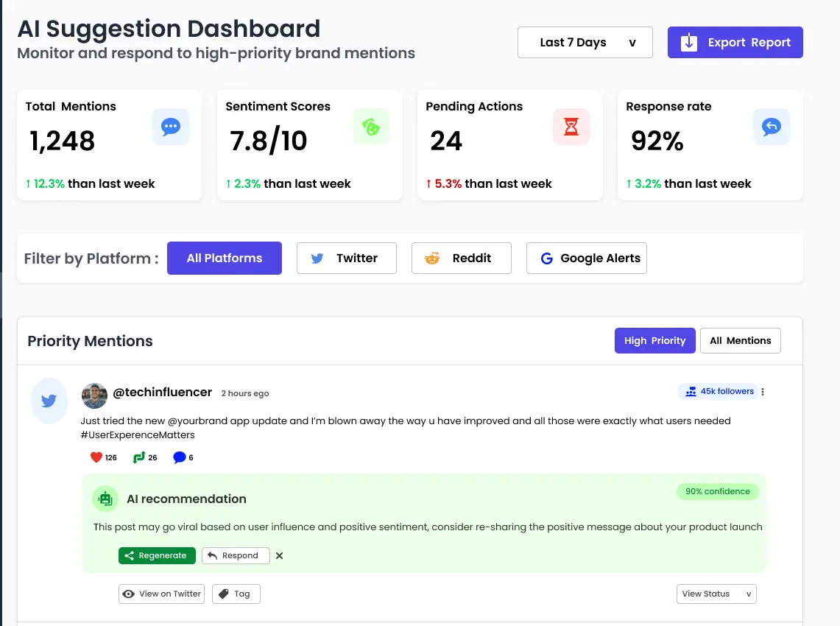Screen dimensions: 840x626
Task: Switch to the All Mentions tab
Action: coord(740,340)
